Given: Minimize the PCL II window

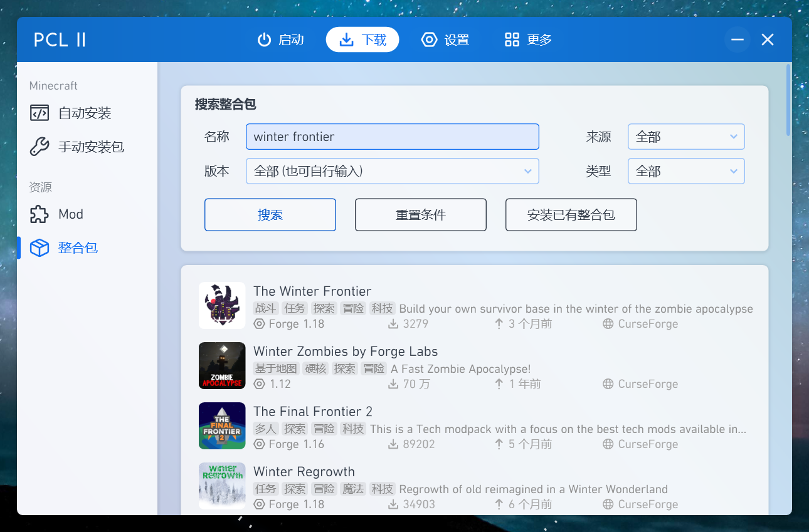Looking at the screenshot, I should 738,40.
